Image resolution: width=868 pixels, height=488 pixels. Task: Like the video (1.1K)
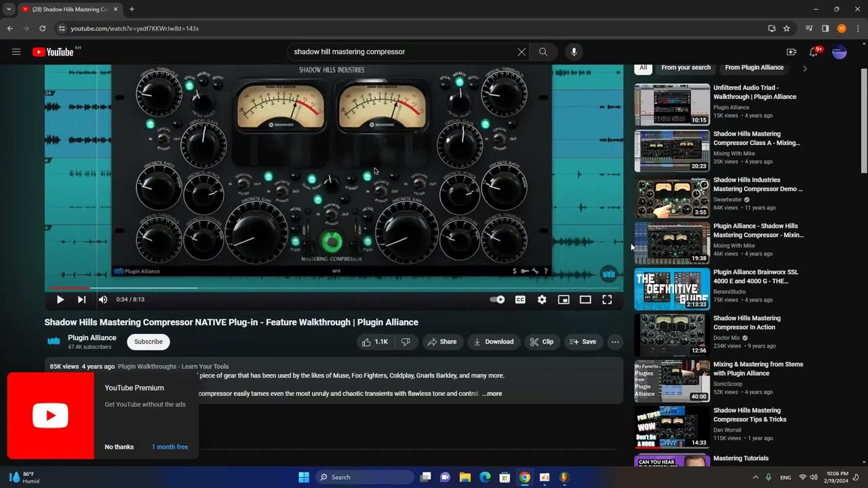tap(375, 342)
